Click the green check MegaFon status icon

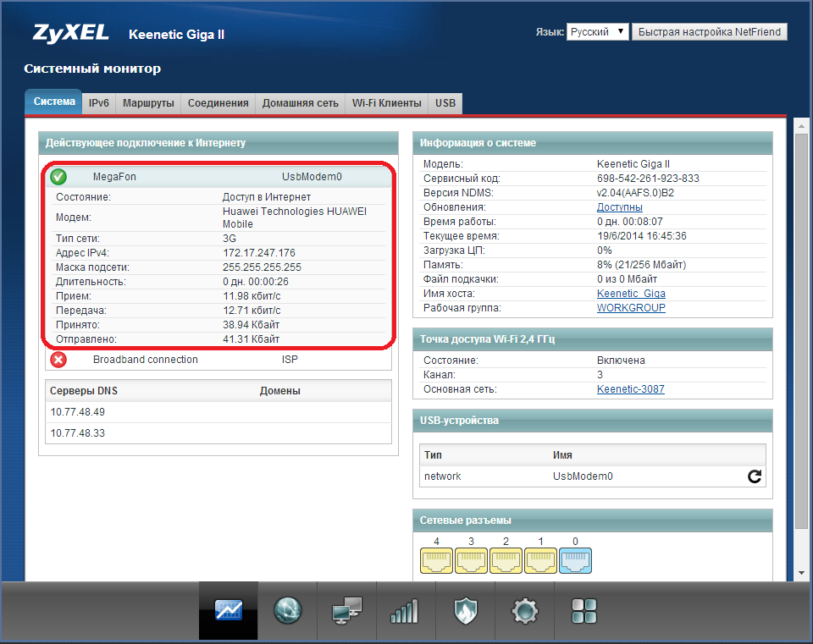click(x=58, y=177)
